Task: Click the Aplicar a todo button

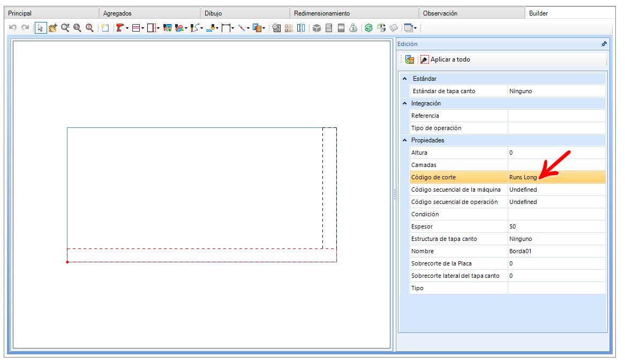Action: point(445,59)
